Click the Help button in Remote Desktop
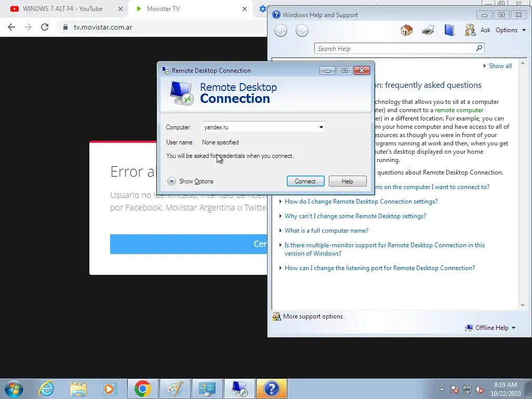 348,181
